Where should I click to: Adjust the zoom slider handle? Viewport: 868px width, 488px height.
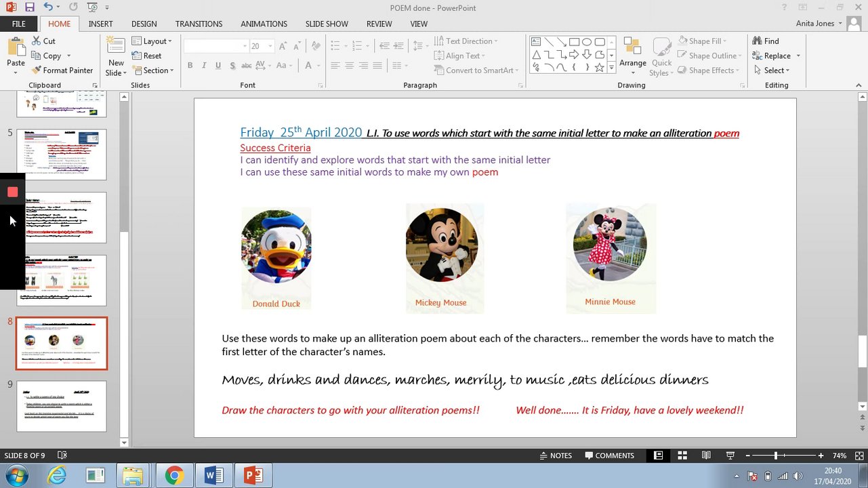click(x=776, y=455)
